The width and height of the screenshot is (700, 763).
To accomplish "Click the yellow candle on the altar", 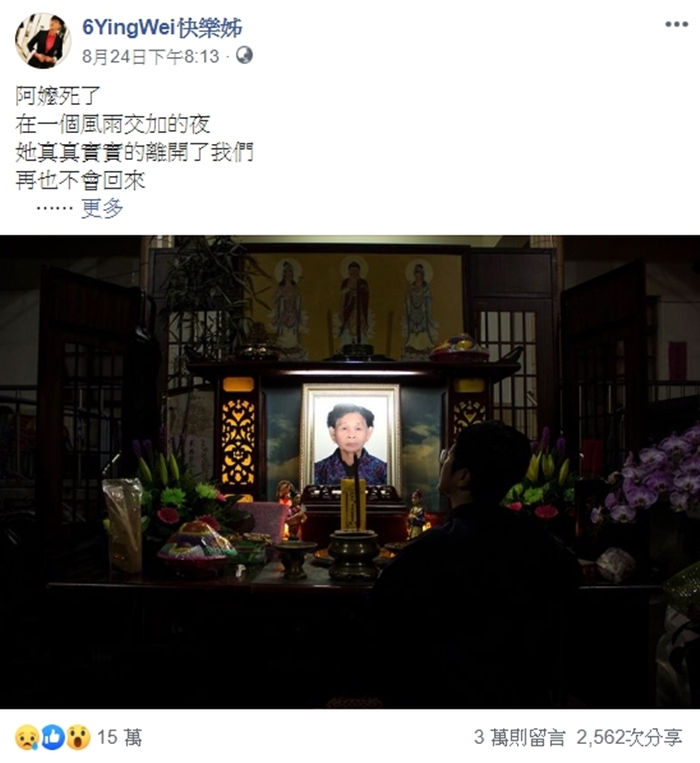I will [353, 504].
